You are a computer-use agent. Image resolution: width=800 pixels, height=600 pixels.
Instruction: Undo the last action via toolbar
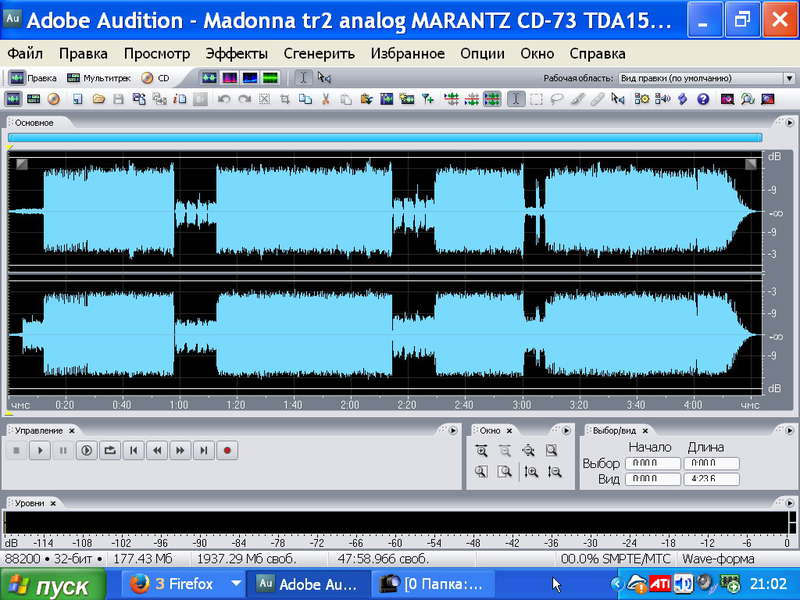(x=223, y=99)
